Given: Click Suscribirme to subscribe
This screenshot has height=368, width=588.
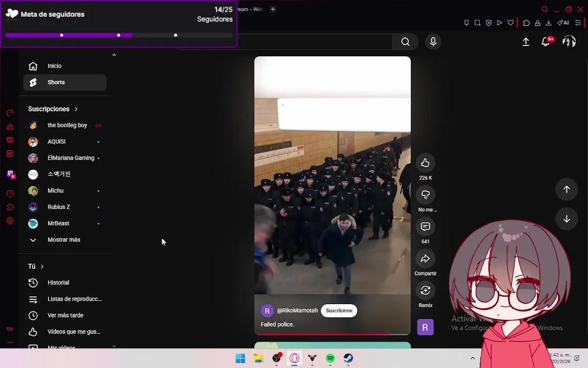Looking at the screenshot, I should (339, 311).
